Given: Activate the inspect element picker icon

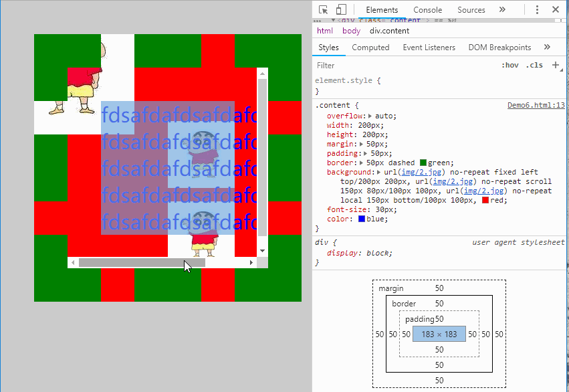Looking at the screenshot, I should pos(323,9).
